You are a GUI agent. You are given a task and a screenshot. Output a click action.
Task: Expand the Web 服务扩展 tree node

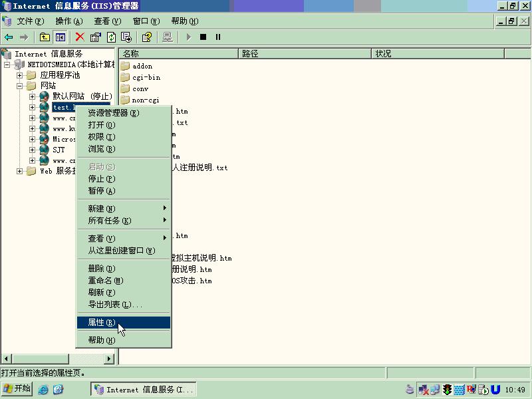pos(20,171)
